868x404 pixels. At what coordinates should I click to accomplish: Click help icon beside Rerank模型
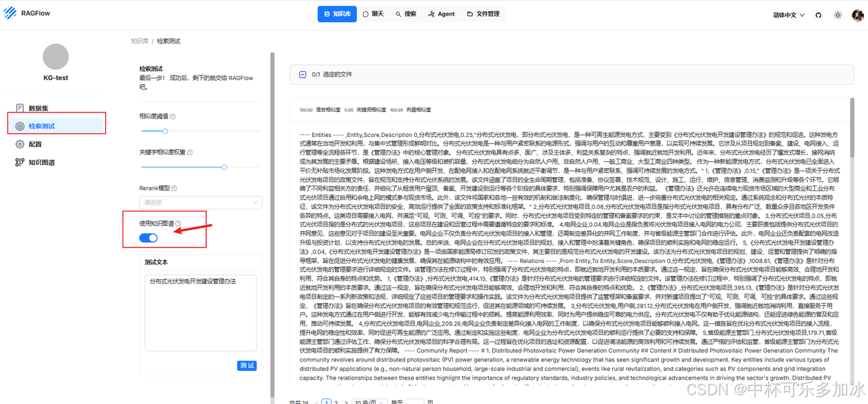pyautogui.click(x=176, y=188)
